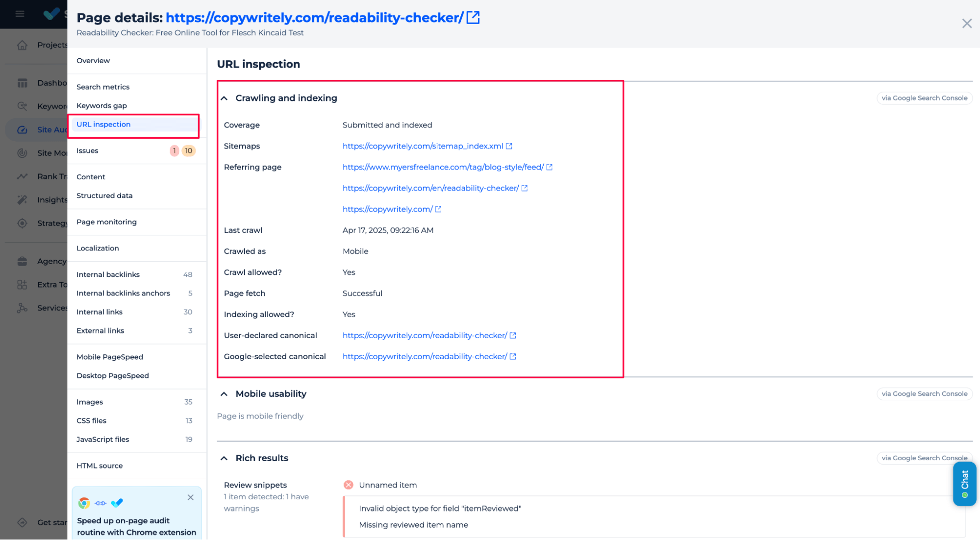The width and height of the screenshot is (980, 540).
Task: Open the /en/readability-checker/ referring link
Action: (x=430, y=188)
